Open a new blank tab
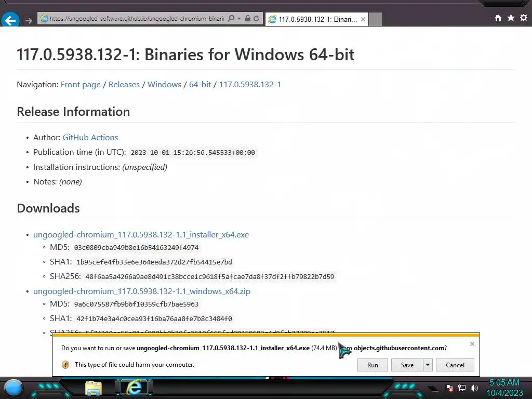This screenshot has height=399, width=532. click(x=376, y=19)
